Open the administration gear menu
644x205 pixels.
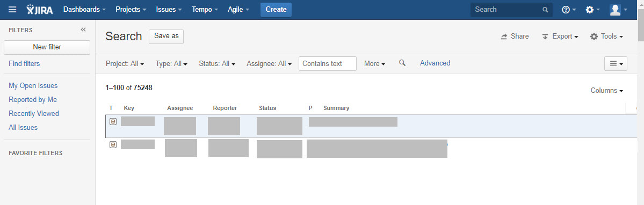point(592,10)
